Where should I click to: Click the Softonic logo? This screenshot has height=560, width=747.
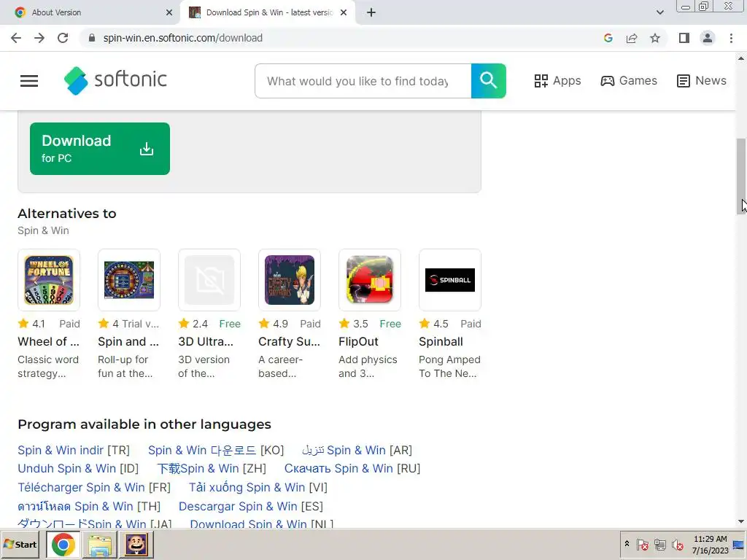[x=115, y=80]
